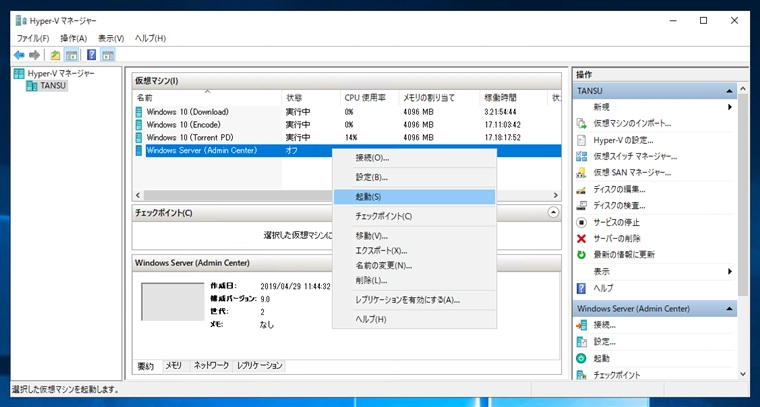
Task: Click the ディスクの編集 action icon
Action: click(x=581, y=189)
